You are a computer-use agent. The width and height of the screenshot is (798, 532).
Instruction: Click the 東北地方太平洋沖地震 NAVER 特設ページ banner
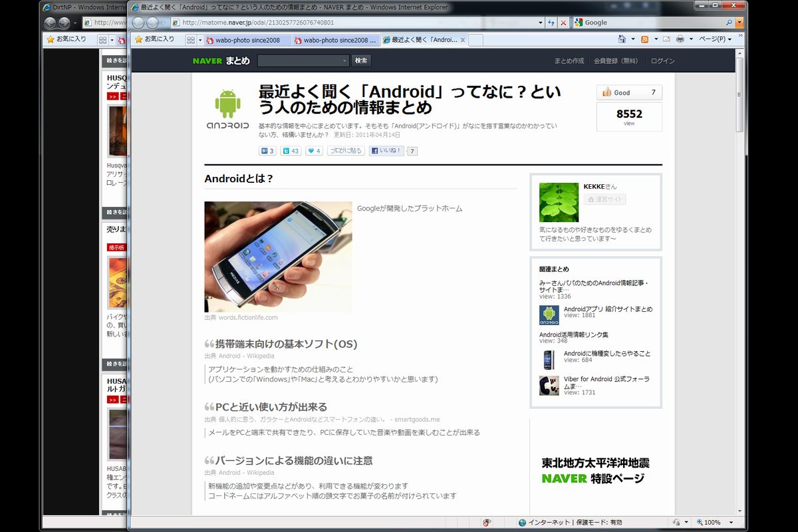596,470
